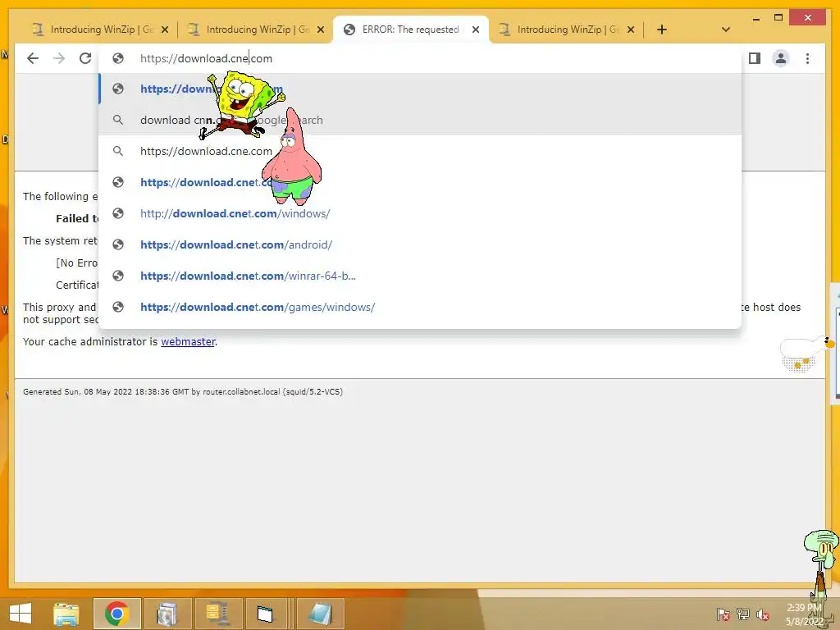840x630 pixels.
Task: Choose download.cnet.com/games/windows/ suggestion
Action: tap(420, 307)
